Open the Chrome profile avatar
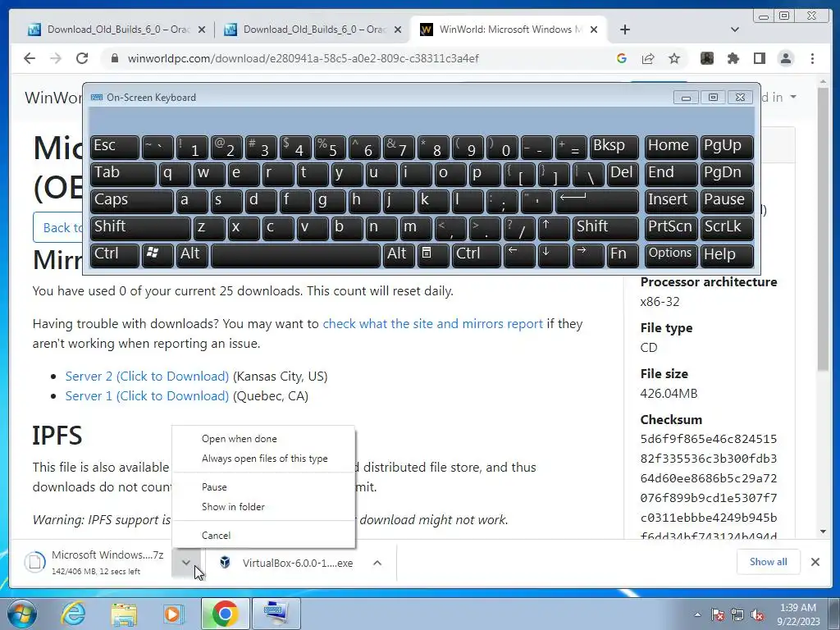840x630 pixels. point(785,58)
